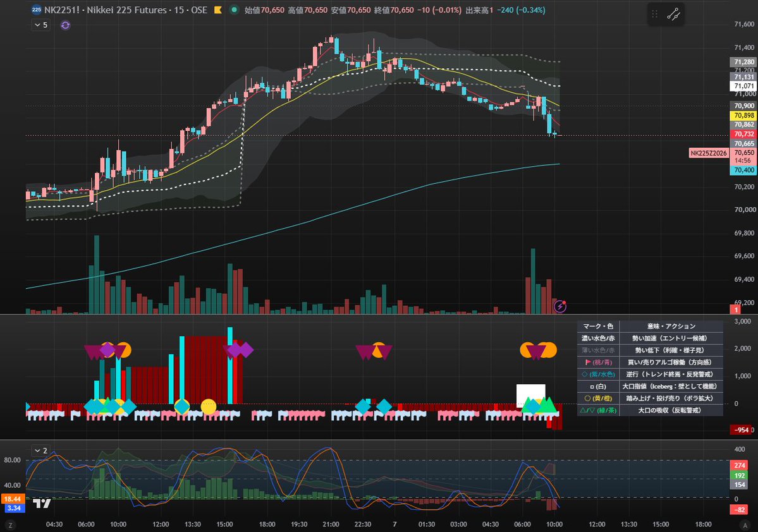This screenshot has width=758, height=532.
Task: Click the 濃い水色/赤 legend cell
Action: click(x=598, y=338)
